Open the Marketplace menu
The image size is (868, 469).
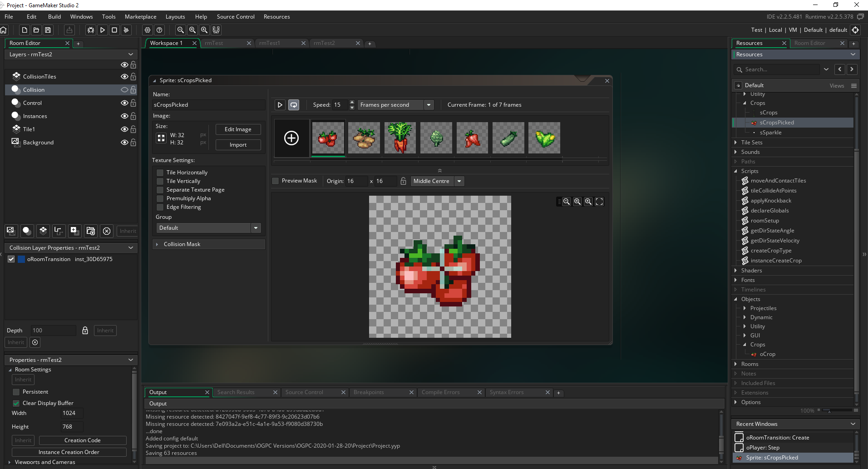[x=140, y=16]
